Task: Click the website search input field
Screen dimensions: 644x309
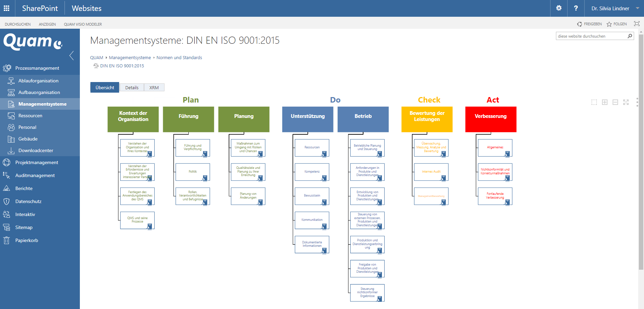Action: click(592, 36)
